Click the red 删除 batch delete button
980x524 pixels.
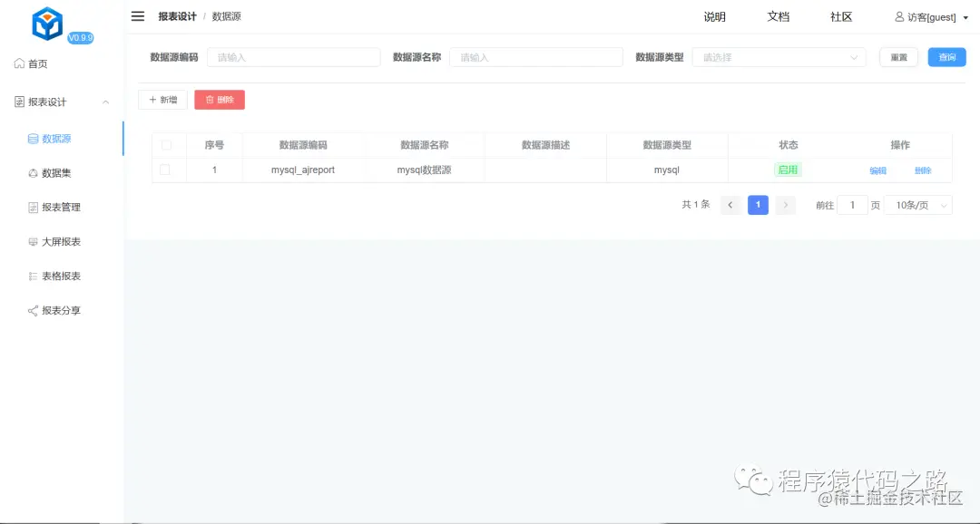coord(220,100)
